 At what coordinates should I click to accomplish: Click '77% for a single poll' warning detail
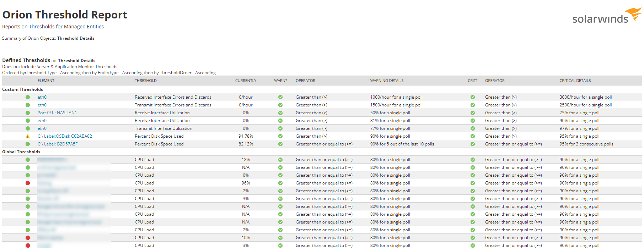(390, 128)
